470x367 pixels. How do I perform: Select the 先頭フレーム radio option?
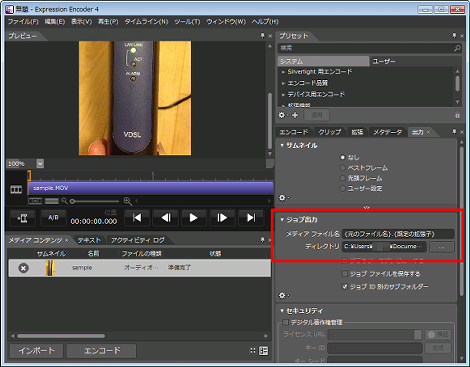tap(342, 178)
